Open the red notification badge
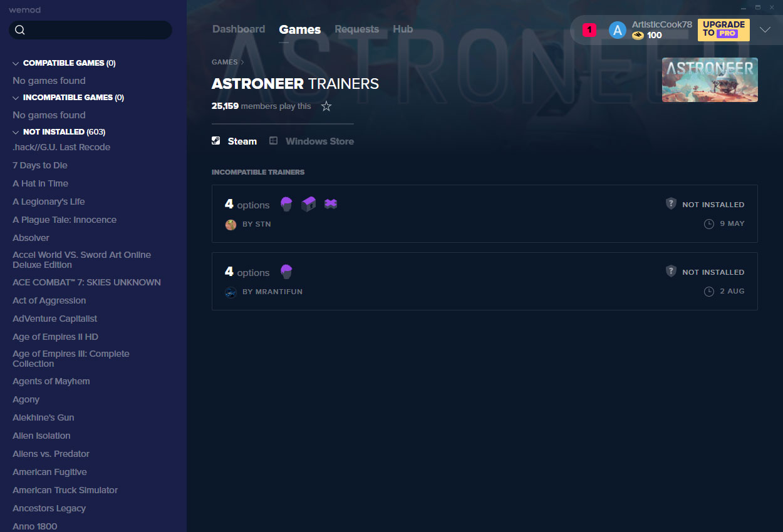The width and height of the screenshot is (783, 532). click(x=589, y=29)
